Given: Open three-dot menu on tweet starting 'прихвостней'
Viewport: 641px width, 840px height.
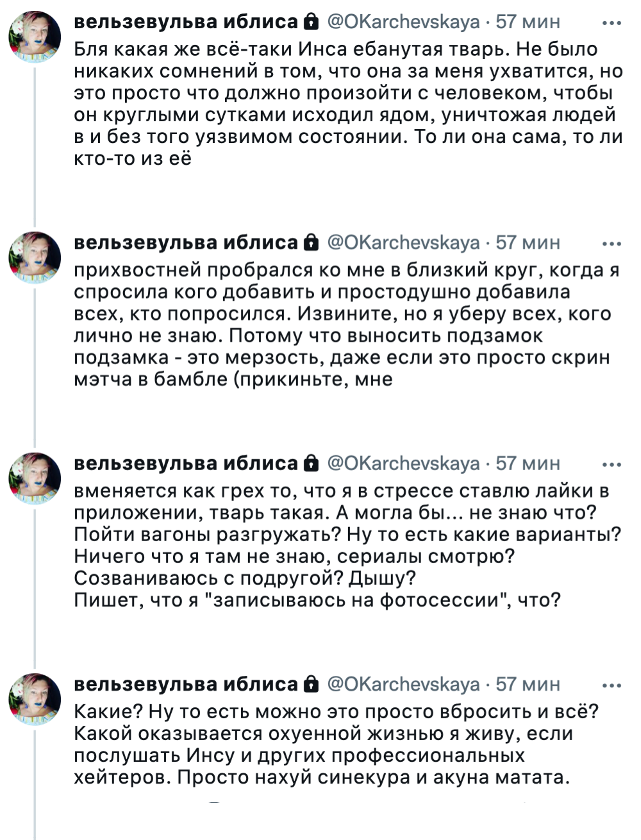Looking at the screenshot, I should point(612,243).
